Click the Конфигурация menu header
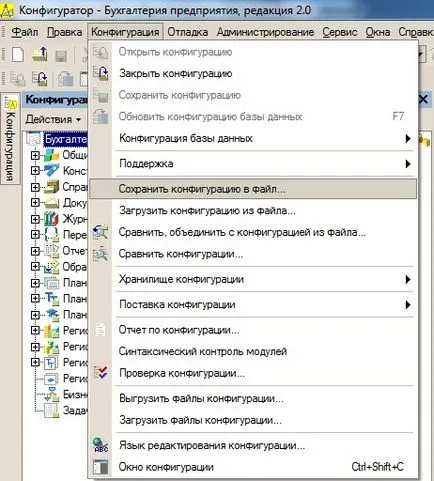434x481 pixels. pyautogui.click(x=125, y=32)
